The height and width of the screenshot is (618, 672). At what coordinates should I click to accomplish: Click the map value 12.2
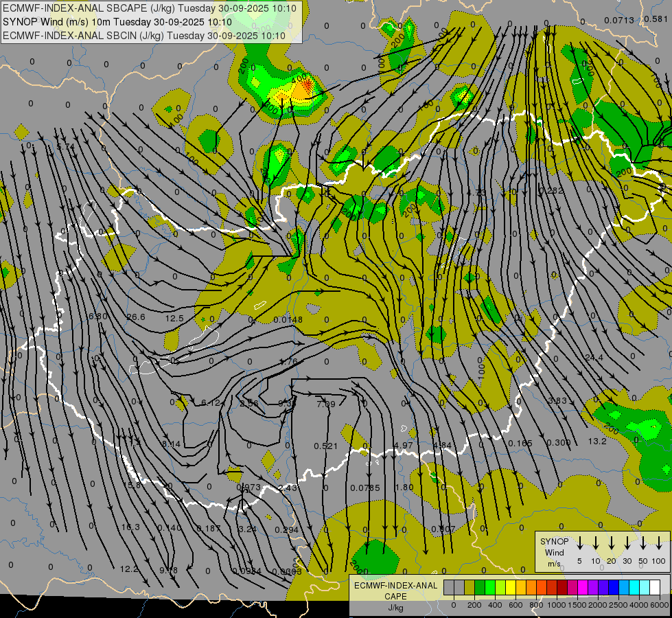point(130,569)
